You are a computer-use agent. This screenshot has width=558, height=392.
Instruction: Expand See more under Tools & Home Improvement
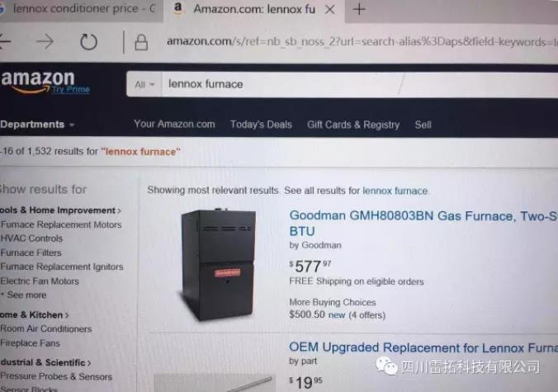23,295
